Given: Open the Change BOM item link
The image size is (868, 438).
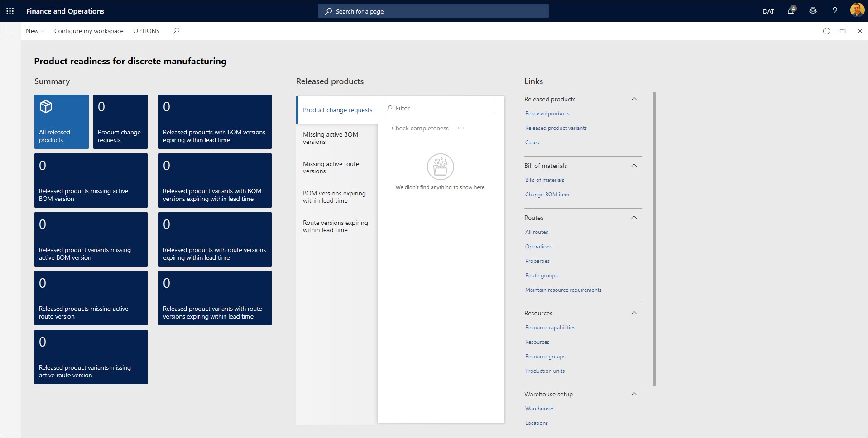Looking at the screenshot, I should pyautogui.click(x=547, y=195).
